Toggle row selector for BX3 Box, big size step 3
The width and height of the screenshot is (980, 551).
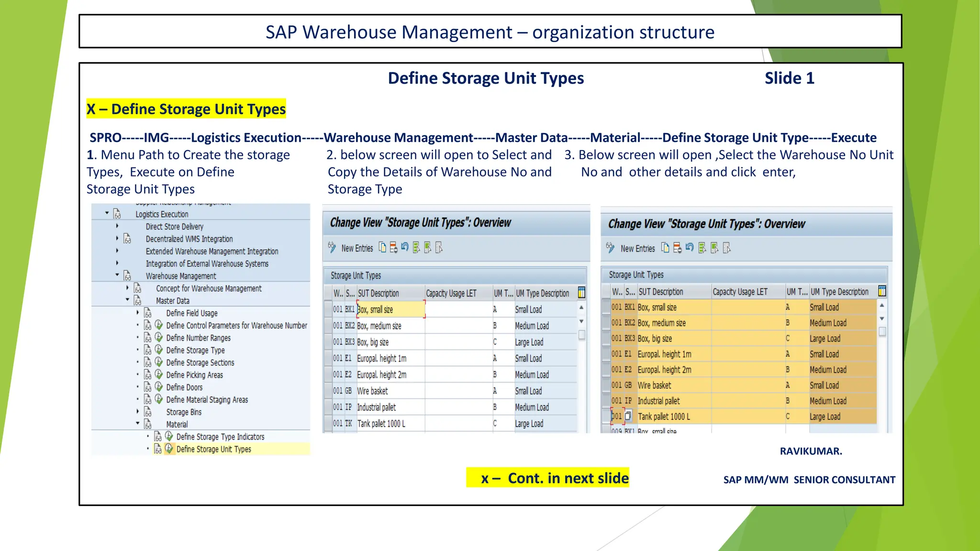click(606, 338)
